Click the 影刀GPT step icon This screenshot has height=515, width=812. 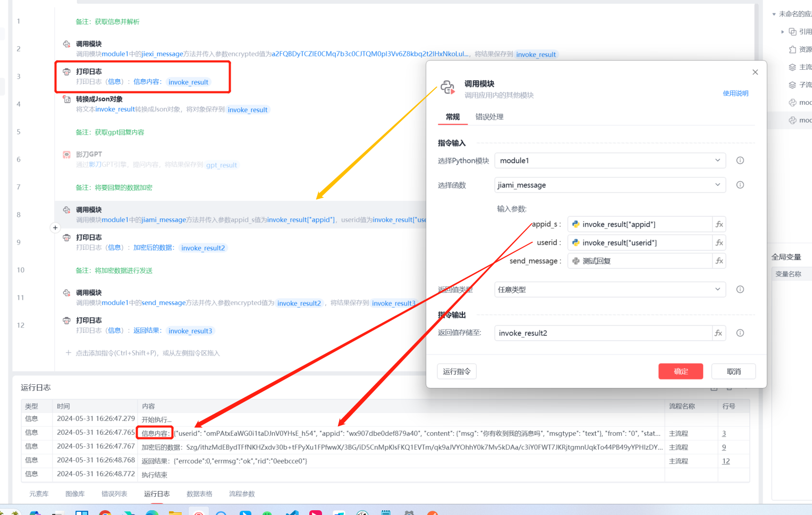66,155
